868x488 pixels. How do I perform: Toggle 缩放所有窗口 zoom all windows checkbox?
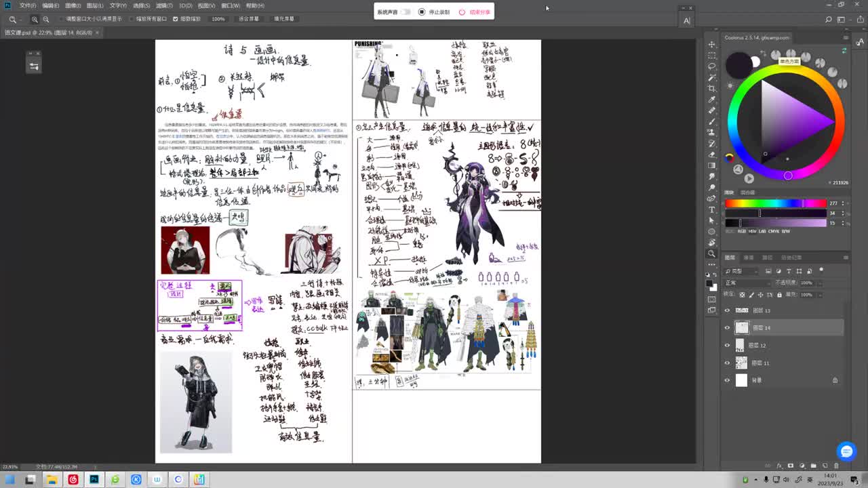click(130, 19)
